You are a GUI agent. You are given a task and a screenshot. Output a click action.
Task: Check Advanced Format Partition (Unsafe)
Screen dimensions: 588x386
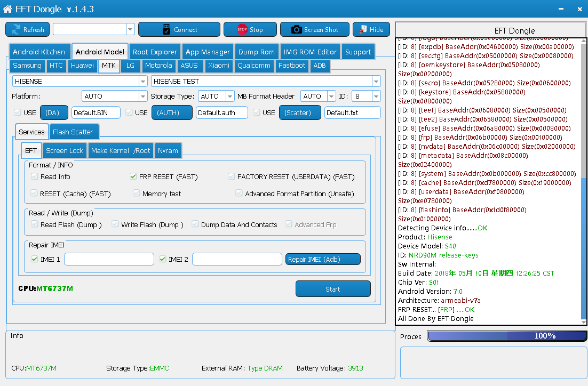pyautogui.click(x=239, y=193)
